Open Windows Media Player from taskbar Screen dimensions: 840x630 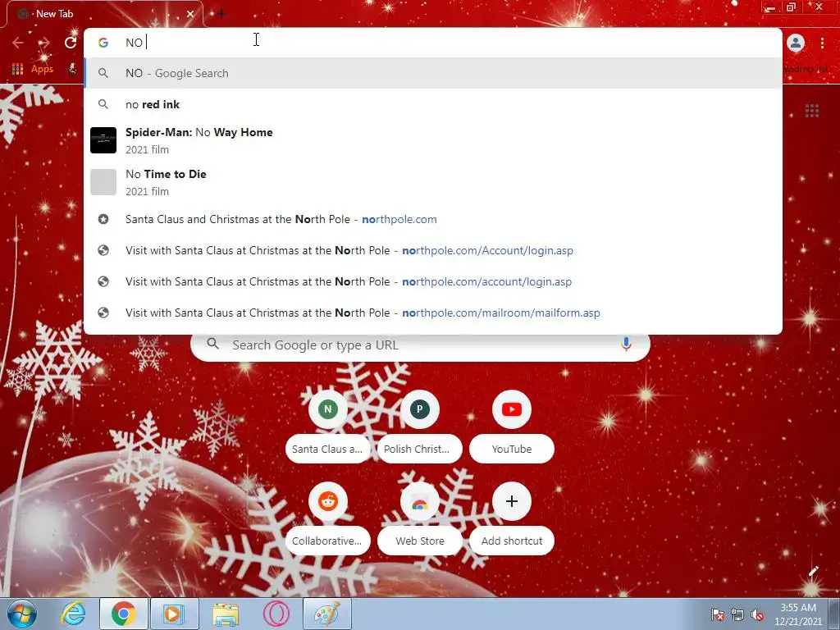point(174,614)
